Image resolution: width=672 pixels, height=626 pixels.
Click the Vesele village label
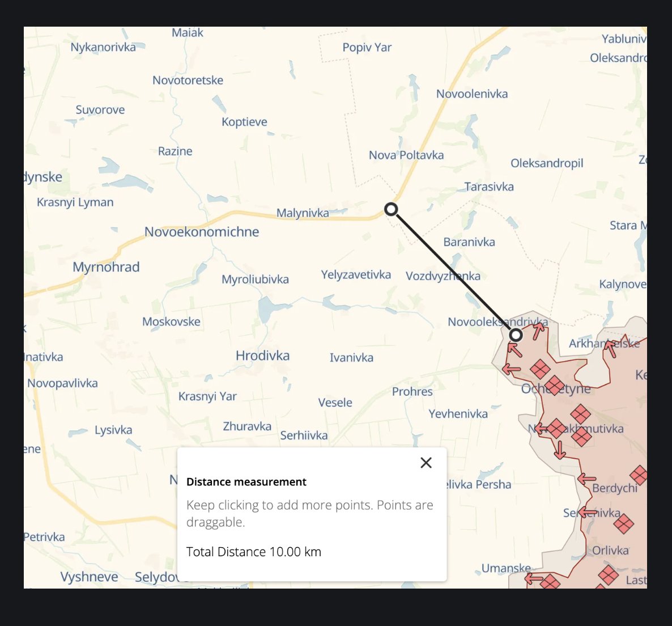point(335,402)
